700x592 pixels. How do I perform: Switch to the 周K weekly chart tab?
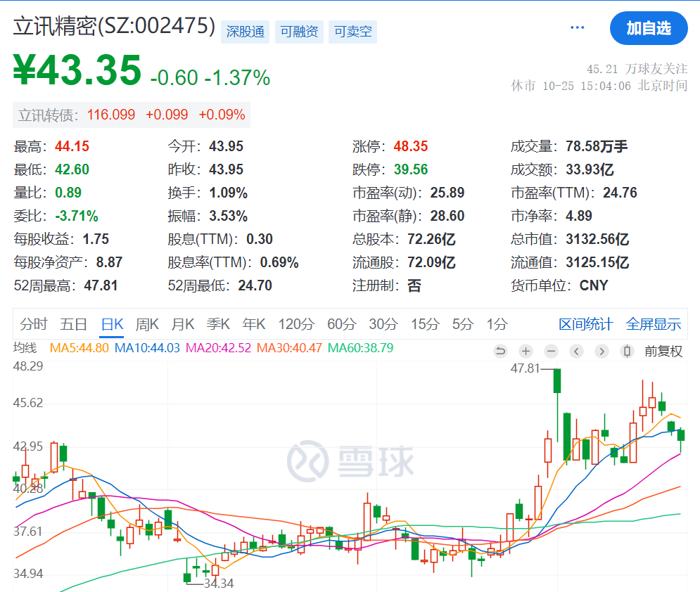(147, 325)
